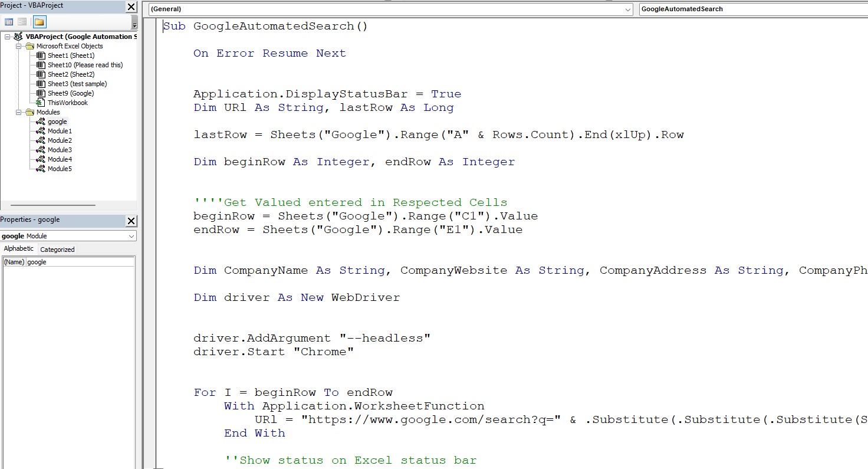Click the Module3 module icon
The width and height of the screenshot is (868, 469).
click(41, 150)
